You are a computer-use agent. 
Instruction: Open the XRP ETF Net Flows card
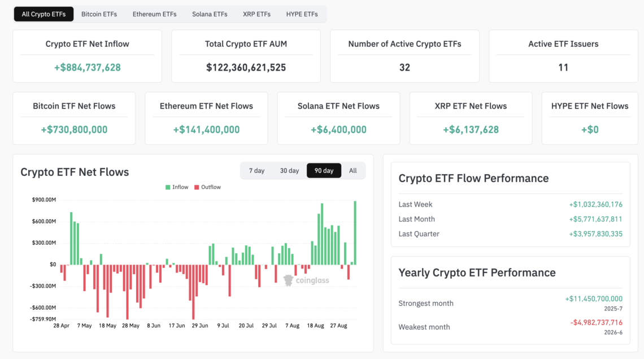[471, 118]
